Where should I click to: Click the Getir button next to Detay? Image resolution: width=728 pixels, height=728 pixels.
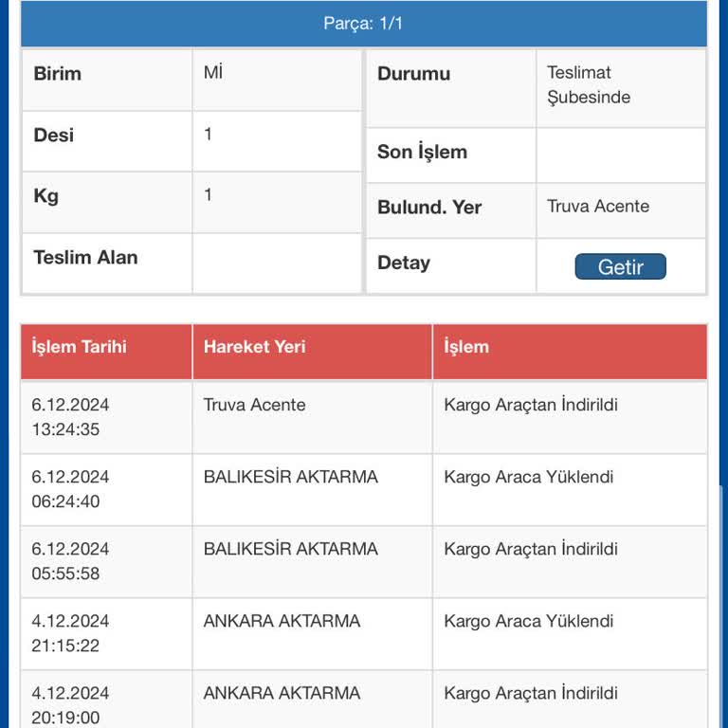pos(620,267)
